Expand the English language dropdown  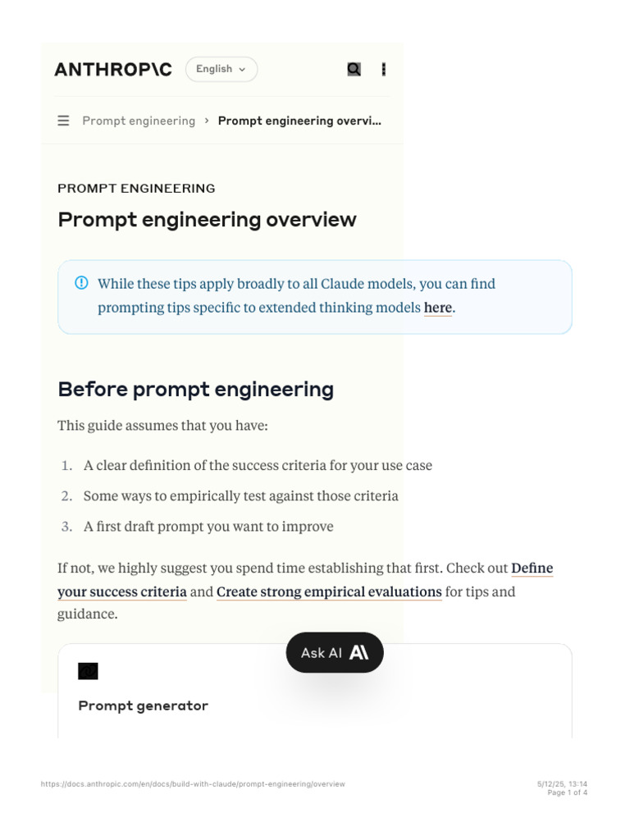point(221,70)
